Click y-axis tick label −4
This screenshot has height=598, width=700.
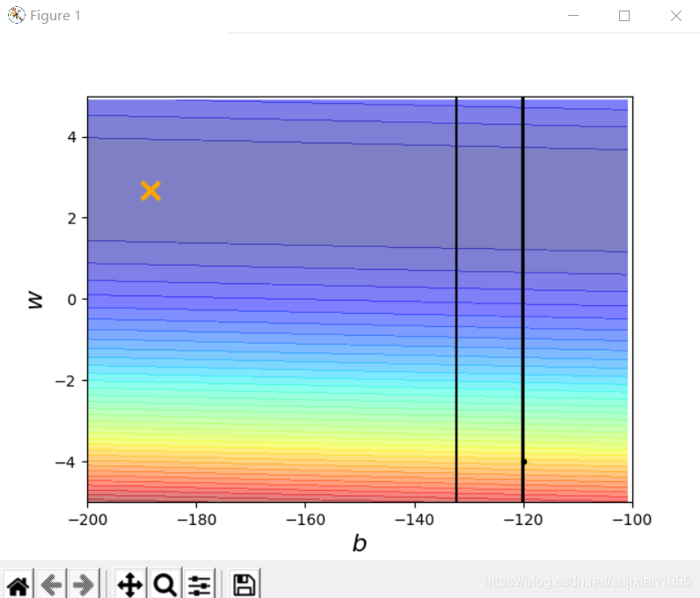pyautogui.click(x=65, y=462)
